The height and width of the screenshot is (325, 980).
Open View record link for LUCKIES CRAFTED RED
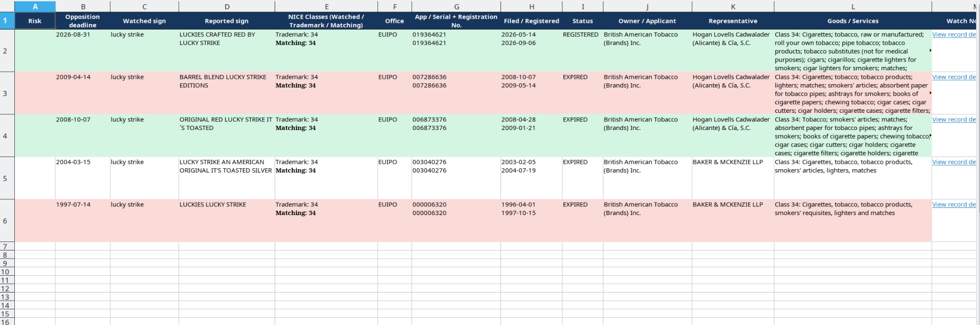954,34
